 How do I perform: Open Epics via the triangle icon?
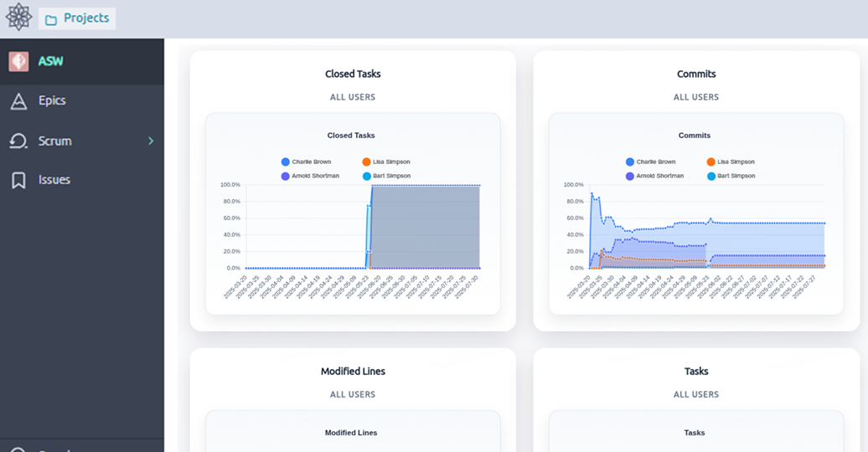point(18,101)
